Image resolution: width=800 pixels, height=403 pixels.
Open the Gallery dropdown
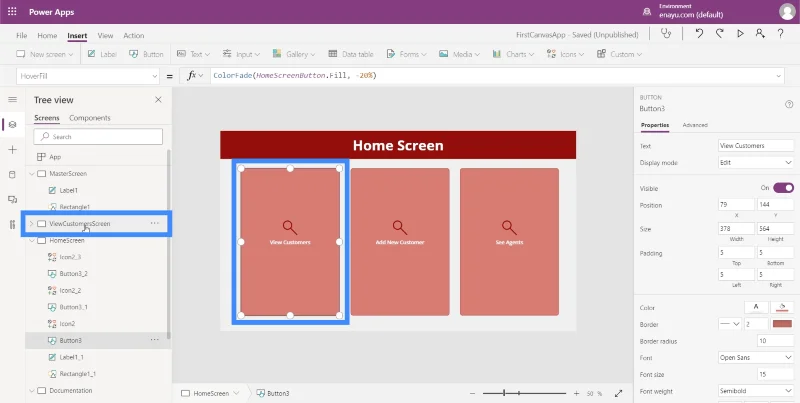click(x=294, y=54)
